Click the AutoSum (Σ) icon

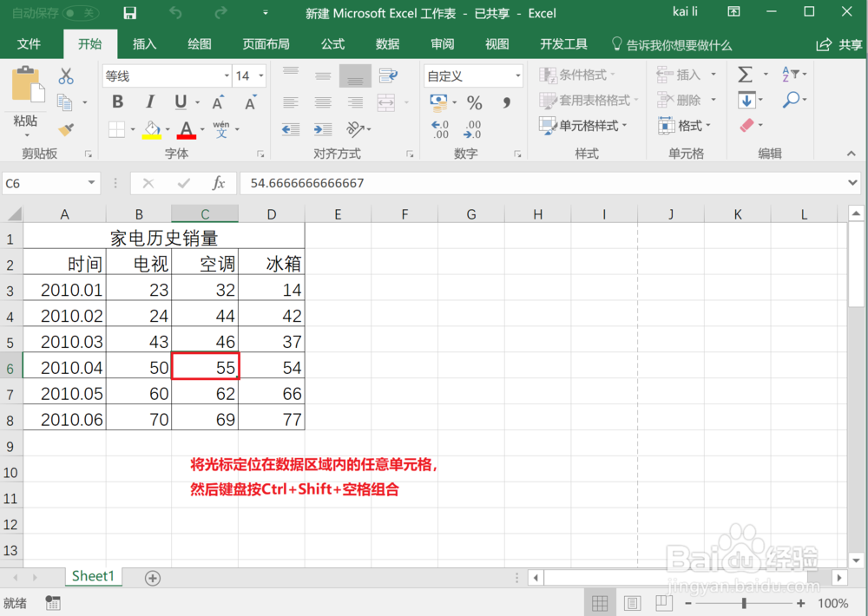click(744, 75)
